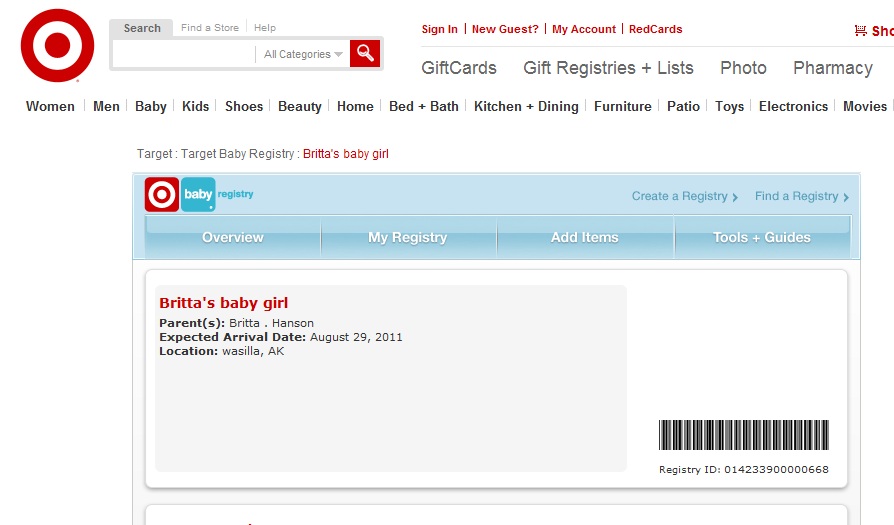
Task: Click the Location wasilla, AK text
Action: pos(222,351)
